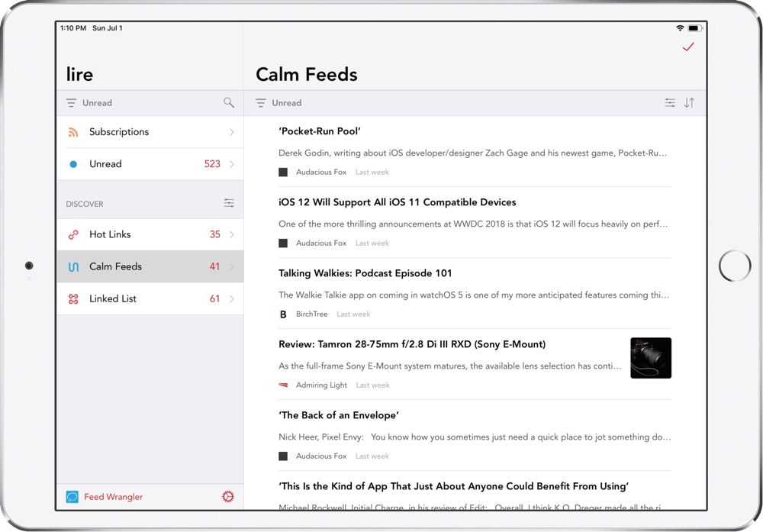Click the blue Unread dot icon
Screen dimensions: 763x532
pyautogui.click(x=73, y=164)
